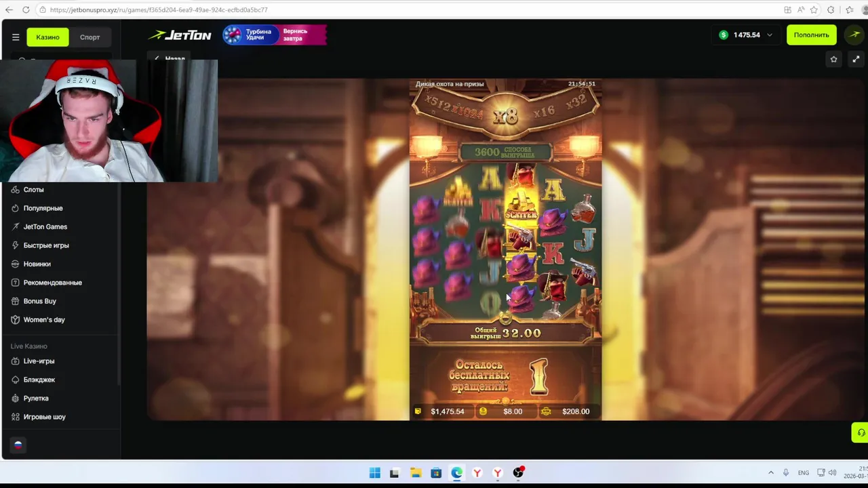The width and height of the screenshot is (868, 488).
Task: Open Новинки section in sidebar
Action: 37,264
